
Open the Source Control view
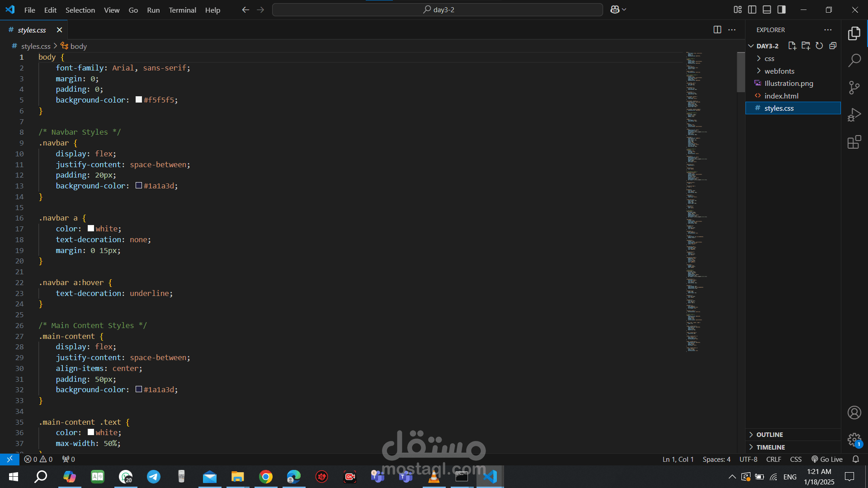point(854,88)
